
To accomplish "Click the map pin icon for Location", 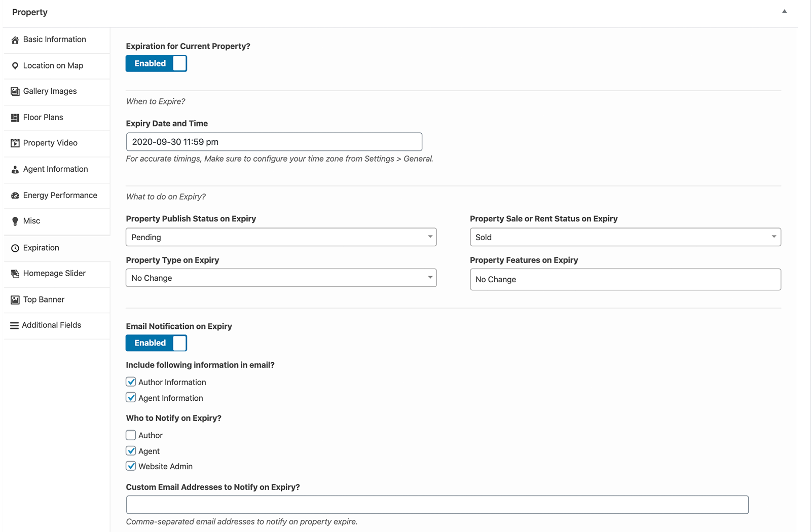I will tap(15, 66).
